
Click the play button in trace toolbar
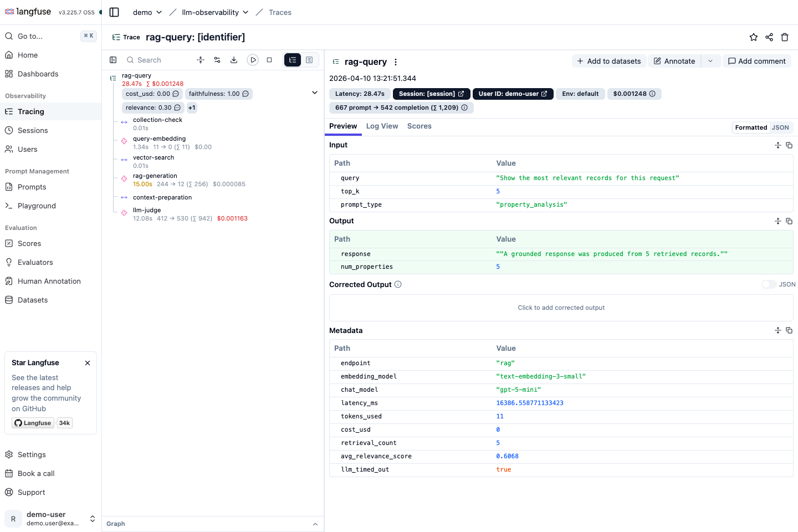point(253,60)
